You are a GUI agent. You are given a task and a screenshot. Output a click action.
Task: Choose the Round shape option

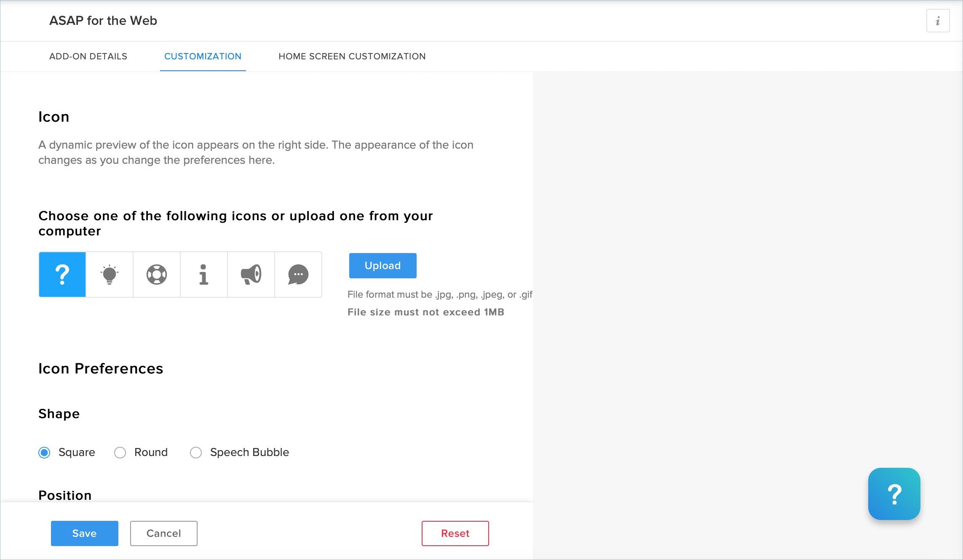click(120, 453)
